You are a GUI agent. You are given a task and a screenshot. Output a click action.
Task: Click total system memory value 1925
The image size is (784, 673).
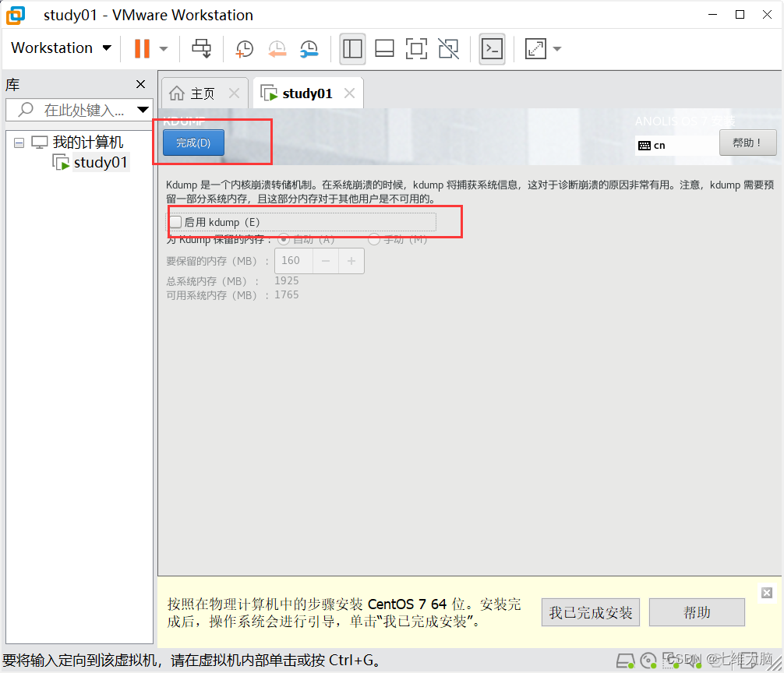point(287,280)
